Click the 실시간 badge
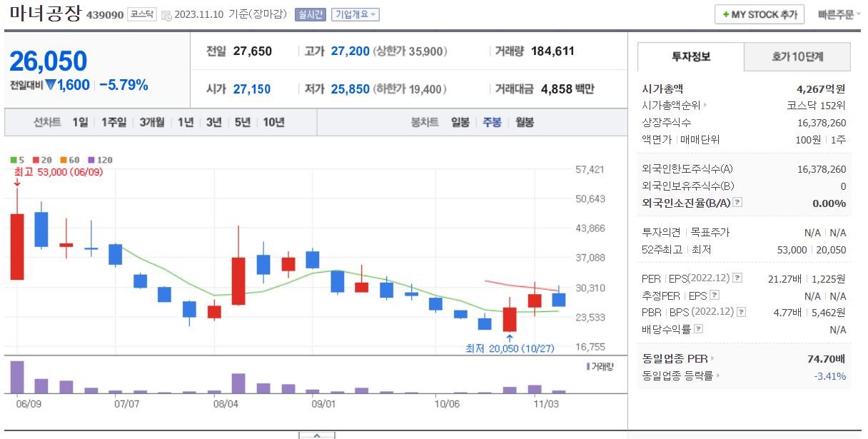The height and width of the screenshot is (439, 868). (310, 14)
